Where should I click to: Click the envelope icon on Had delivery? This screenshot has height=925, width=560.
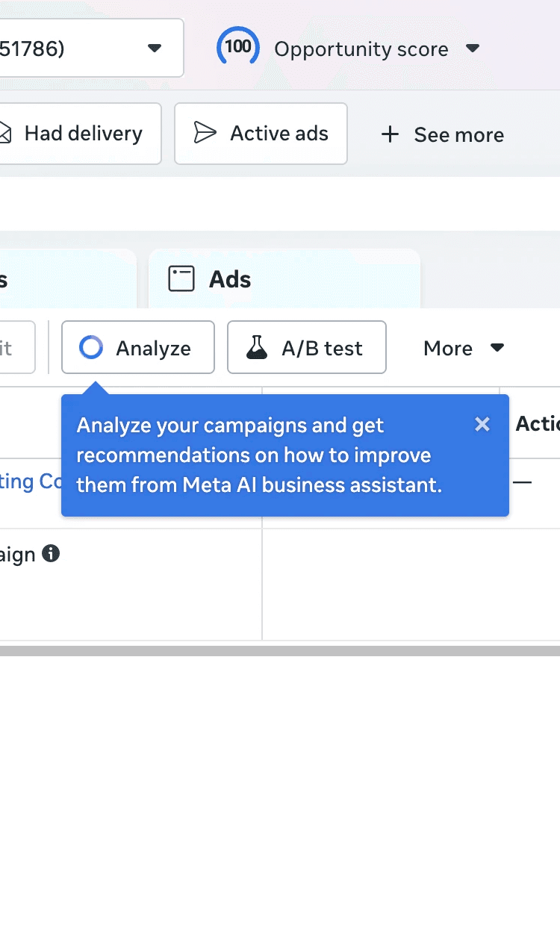tap(4, 133)
